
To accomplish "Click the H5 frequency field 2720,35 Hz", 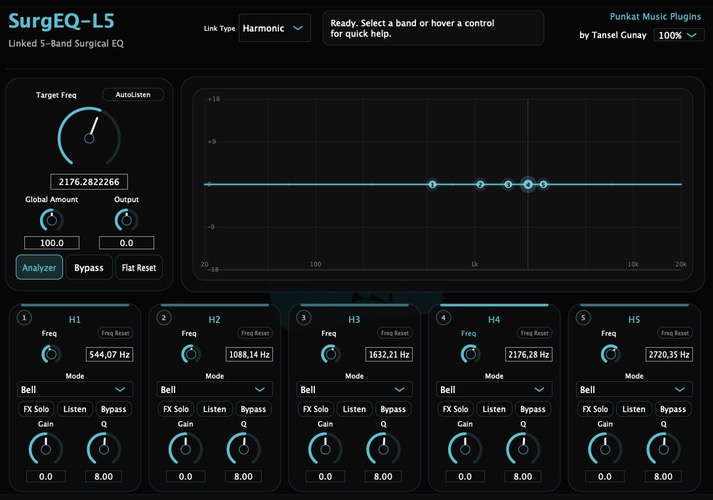I will tap(669, 355).
